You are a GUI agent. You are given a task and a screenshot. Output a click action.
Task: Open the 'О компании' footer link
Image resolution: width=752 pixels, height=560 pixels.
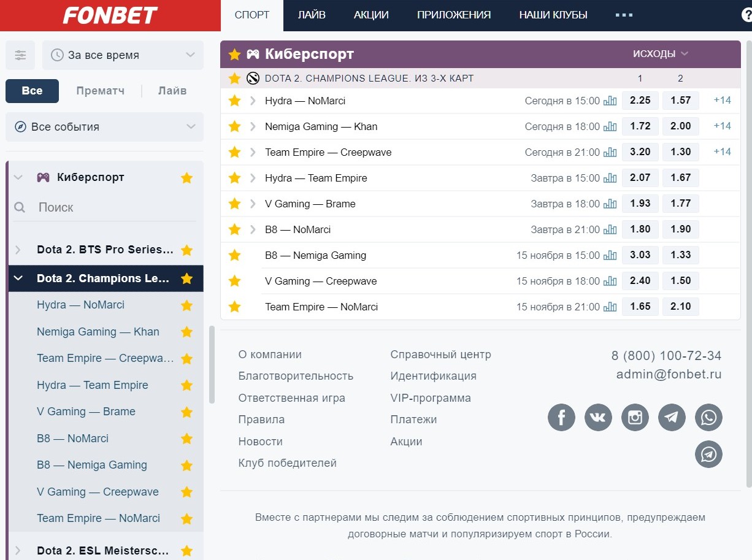270,355
